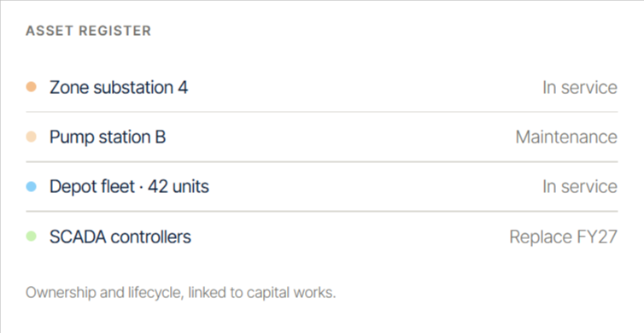Click In service status of Zone substation 4
Image resolution: width=644 pixels, height=333 pixels.
click(x=580, y=87)
